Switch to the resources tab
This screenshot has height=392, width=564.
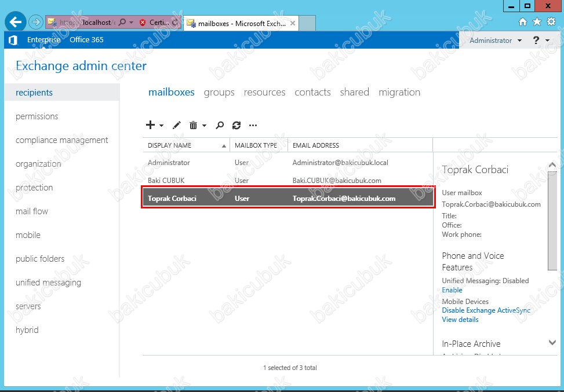[x=264, y=92]
